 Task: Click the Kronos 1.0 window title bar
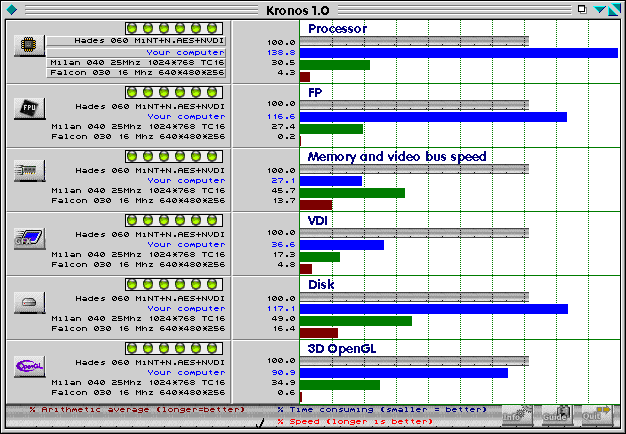[312, 9]
